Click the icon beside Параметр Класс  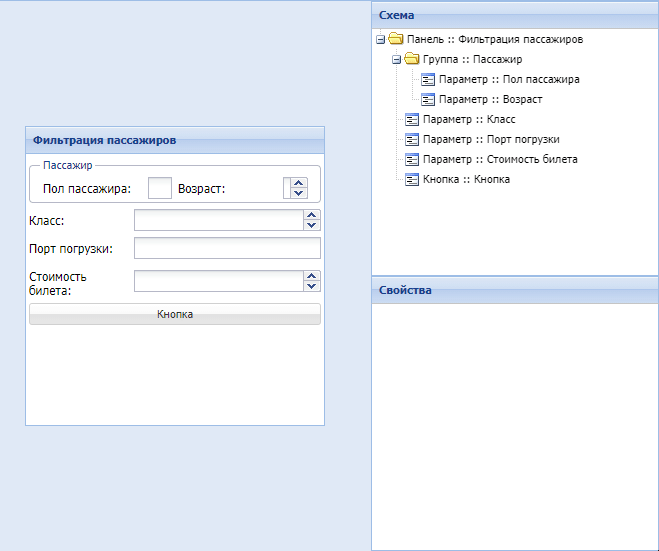point(412,120)
